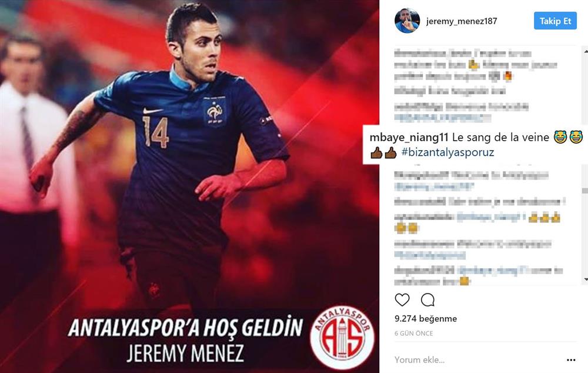Click the ANTALYASPOR'A HOŞ GELDİN banner text

coord(186,327)
